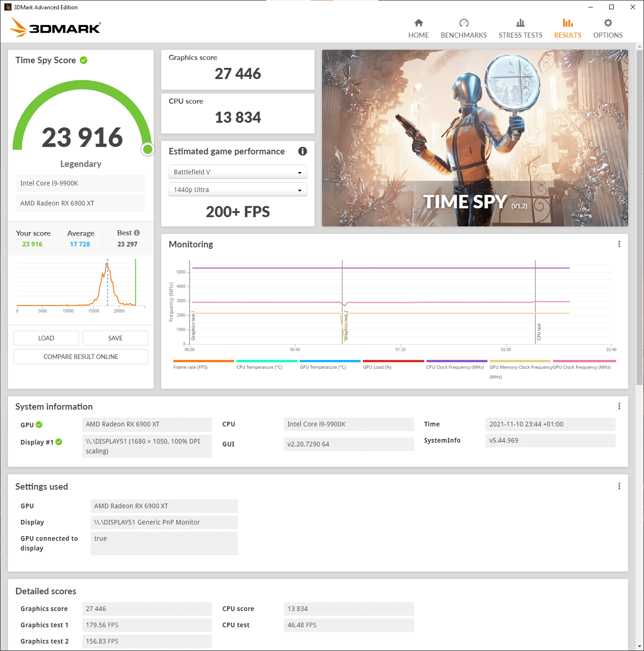The width and height of the screenshot is (644, 651).
Task: Click the green validation check beside Time Spy Score
Action: (84, 60)
